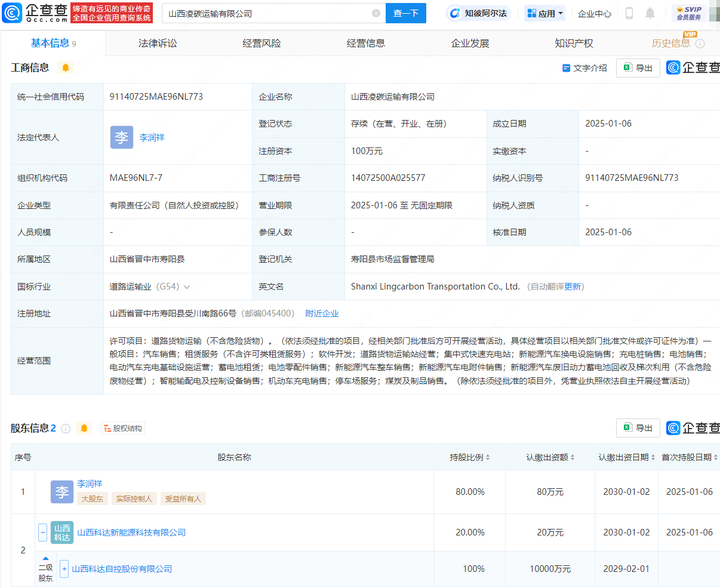Collapse the 山西科达新能源科技有限公司 shareholder row

42,532
